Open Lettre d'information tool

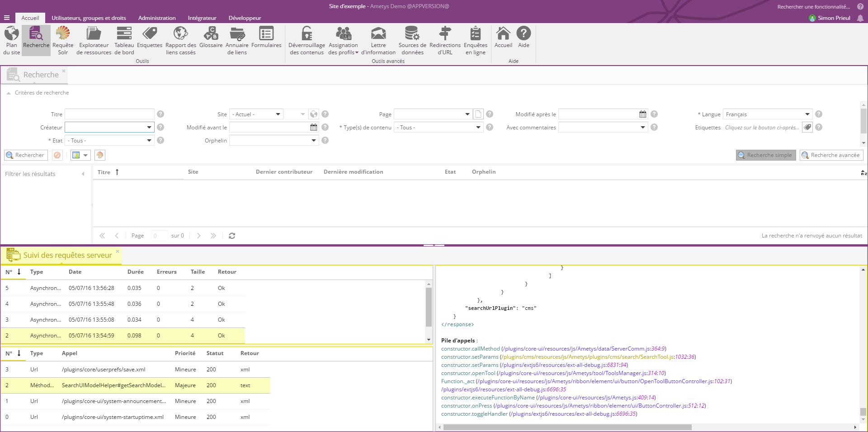378,40
